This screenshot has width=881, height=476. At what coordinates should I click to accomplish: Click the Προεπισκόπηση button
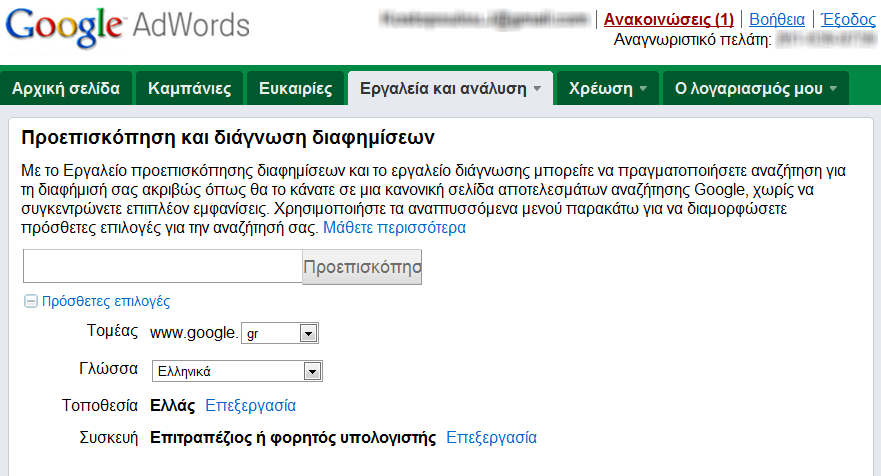(362, 267)
